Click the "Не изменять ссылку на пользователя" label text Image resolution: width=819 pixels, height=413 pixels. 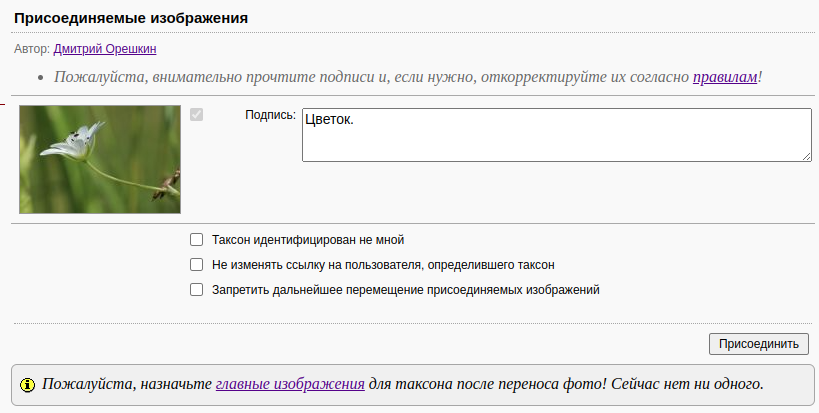[x=383, y=265]
